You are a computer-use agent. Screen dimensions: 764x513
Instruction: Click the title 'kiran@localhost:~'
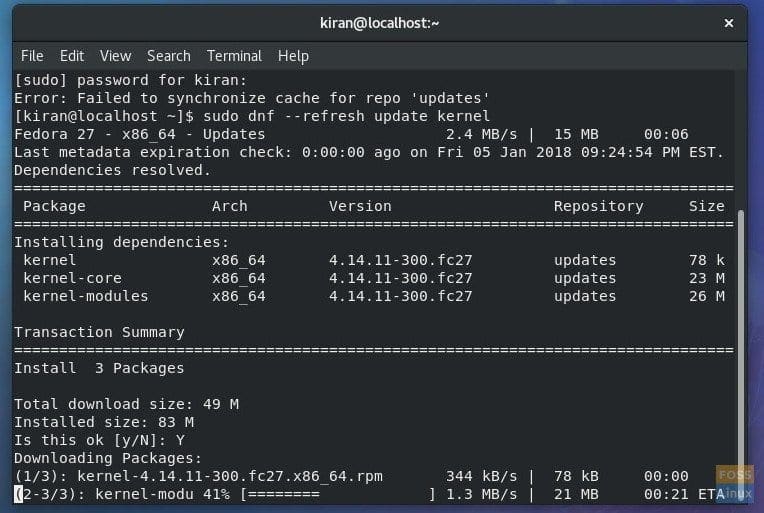coord(380,23)
